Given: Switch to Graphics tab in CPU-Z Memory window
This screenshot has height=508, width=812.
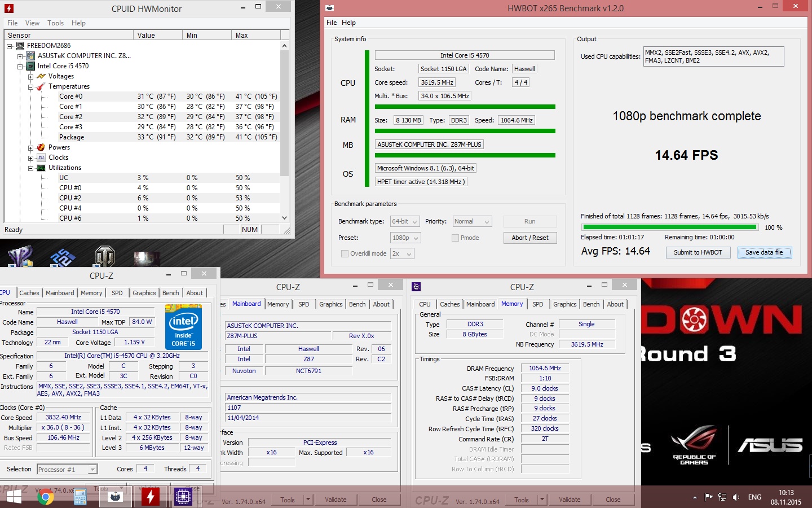Looking at the screenshot, I should [564, 304].
